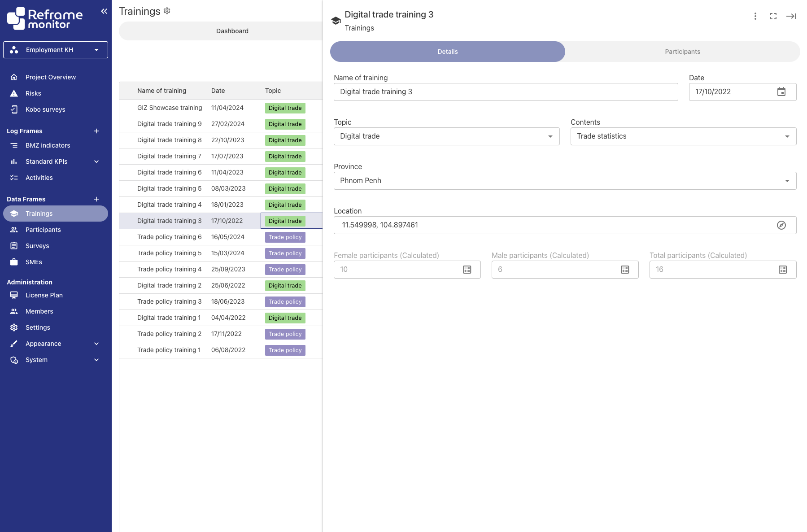Viewport: 807px width, 532px height.
Task: Expand the Standard KPIs submenu
Action: [x=96, y=161]
